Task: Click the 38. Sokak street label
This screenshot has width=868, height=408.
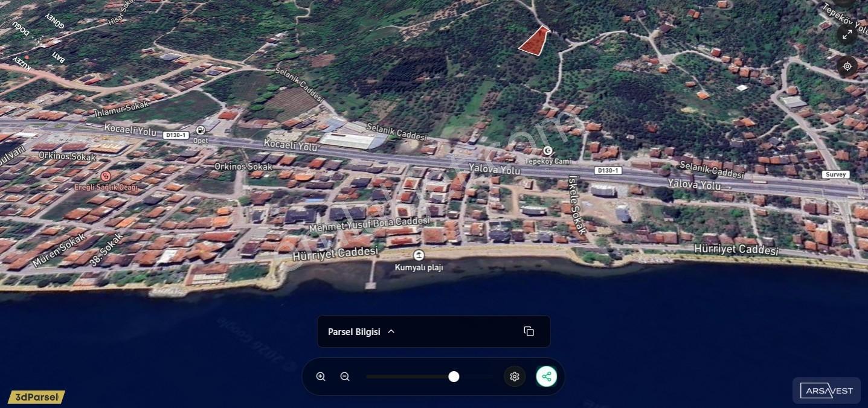Action: coord(106,250)
